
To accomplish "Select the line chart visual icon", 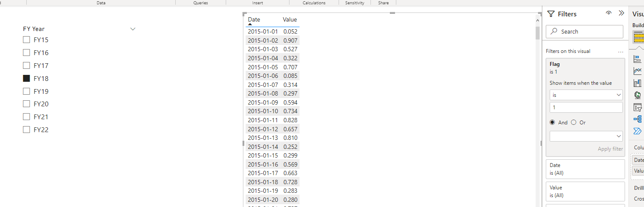I will tap(638, 71).
